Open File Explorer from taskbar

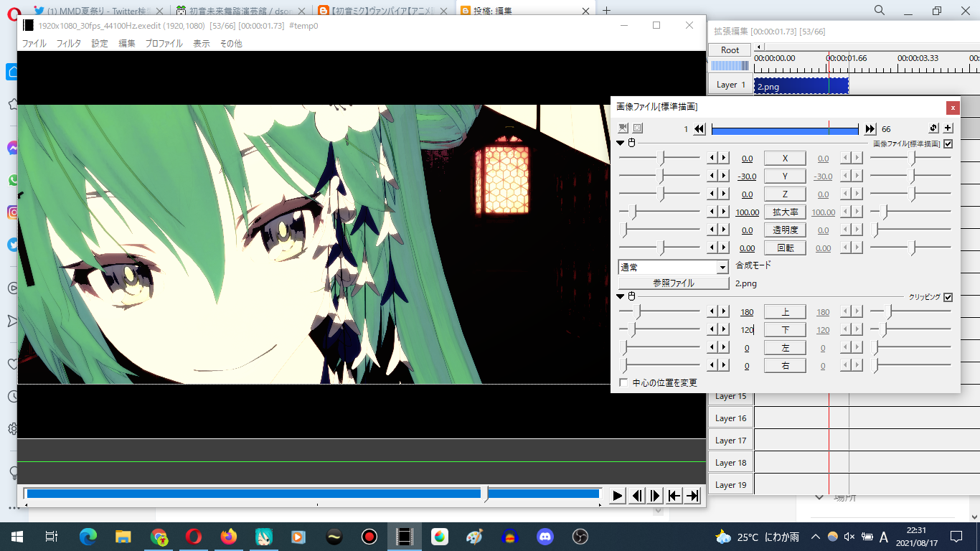pyautogui.click(x=123, y=536)
